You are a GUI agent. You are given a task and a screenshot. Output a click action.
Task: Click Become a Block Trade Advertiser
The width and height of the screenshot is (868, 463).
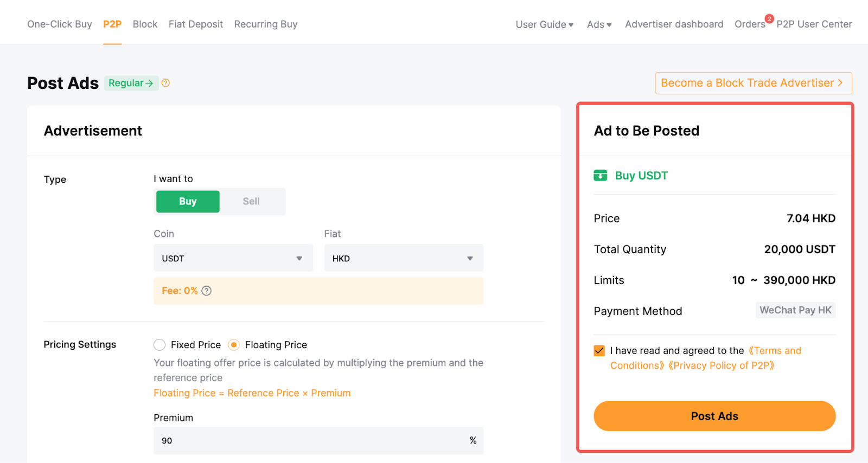click(x=753, y=83)
